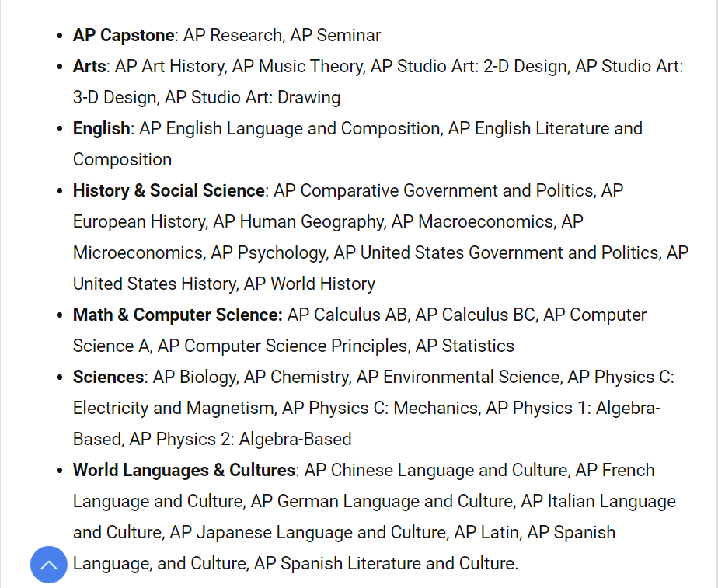Click the text 'AP World History'
This screenshot has width=718, height=588.
click(x=309, y=284)
